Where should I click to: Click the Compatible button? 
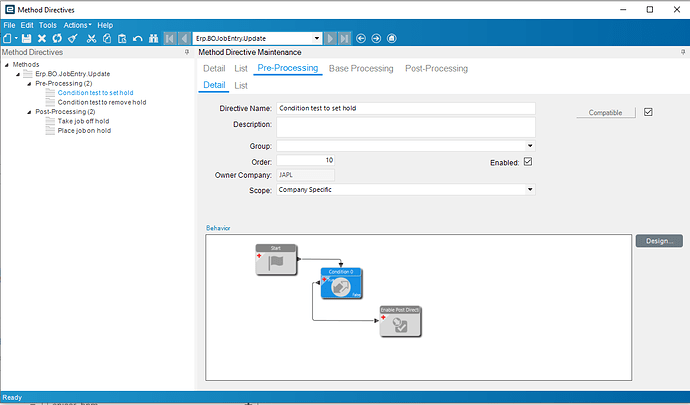click(x=606, y=113)
